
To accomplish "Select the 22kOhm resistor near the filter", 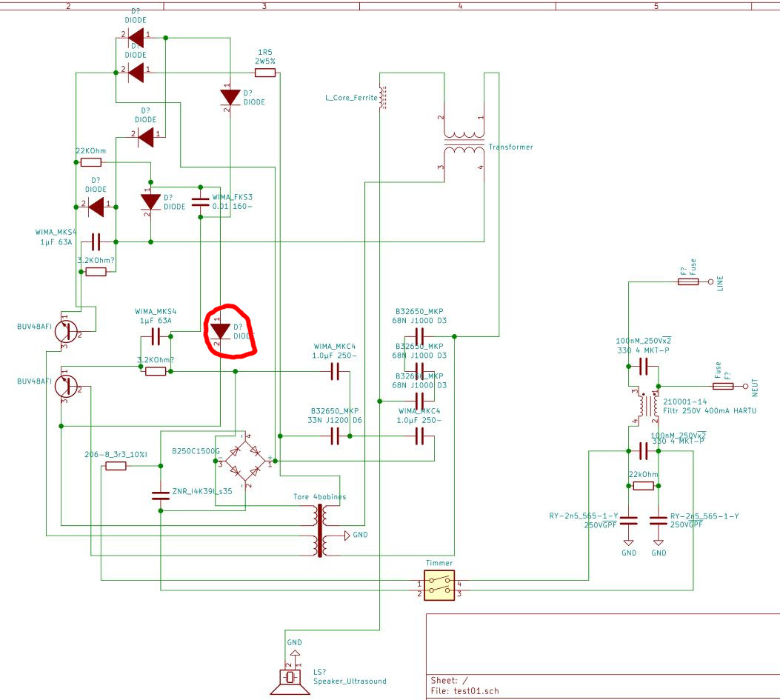I will (x=643, y=486).
